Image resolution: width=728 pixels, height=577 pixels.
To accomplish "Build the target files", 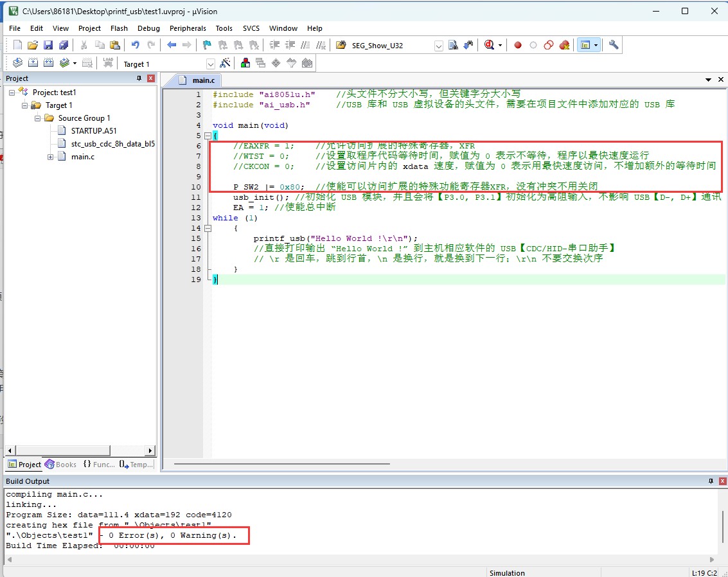I will pyautogui.click(x=33, y=63).
